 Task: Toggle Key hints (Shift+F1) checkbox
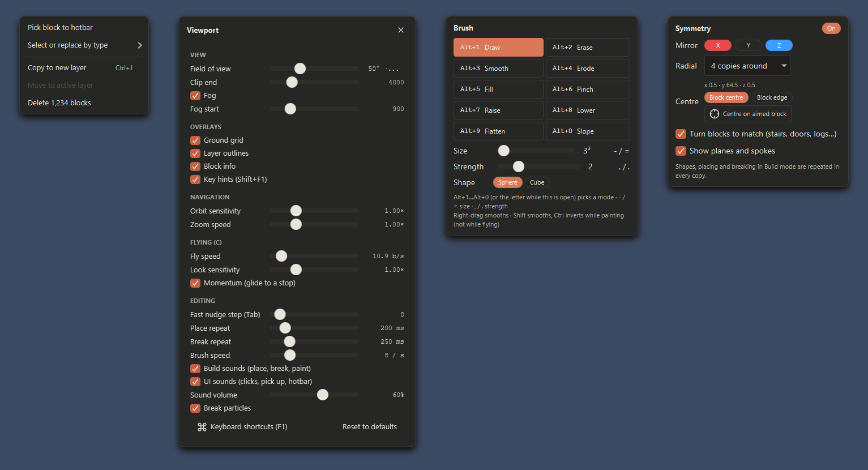coord(195,180)
